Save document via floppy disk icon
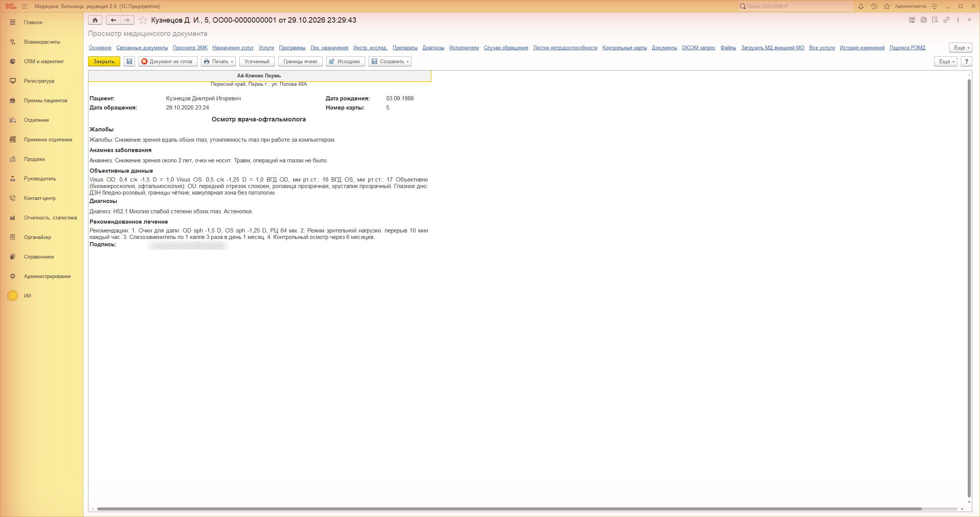This screenshot has height=517, width=980. 129,61
